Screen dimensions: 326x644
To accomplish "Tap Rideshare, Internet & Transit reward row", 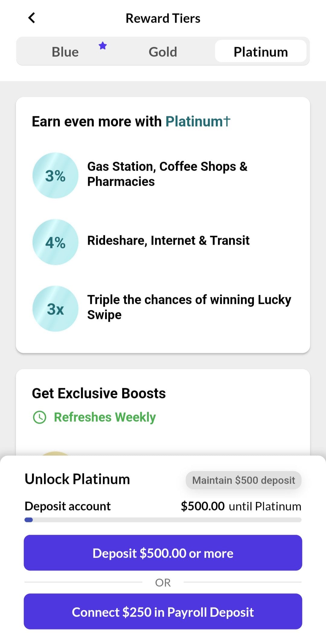I will coord(168,241).
